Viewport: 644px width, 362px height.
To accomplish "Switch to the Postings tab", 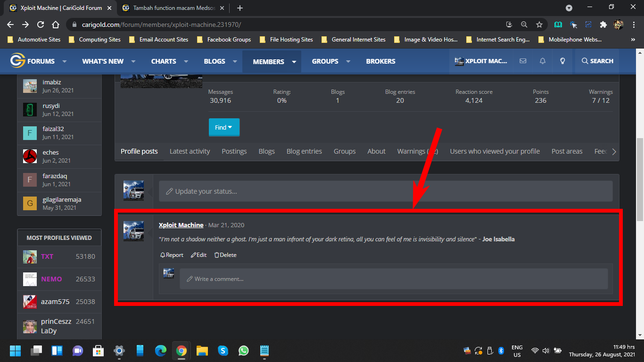I will (x=234, y=151).
